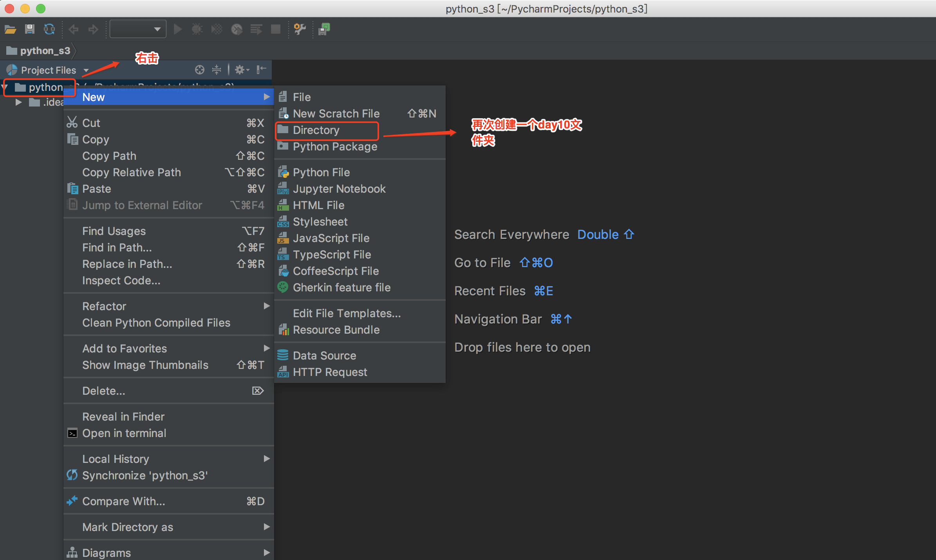Choose Copy from the context menu
Image resolution: width=936 pixels, height=560 pixels.
pos(169,139)
